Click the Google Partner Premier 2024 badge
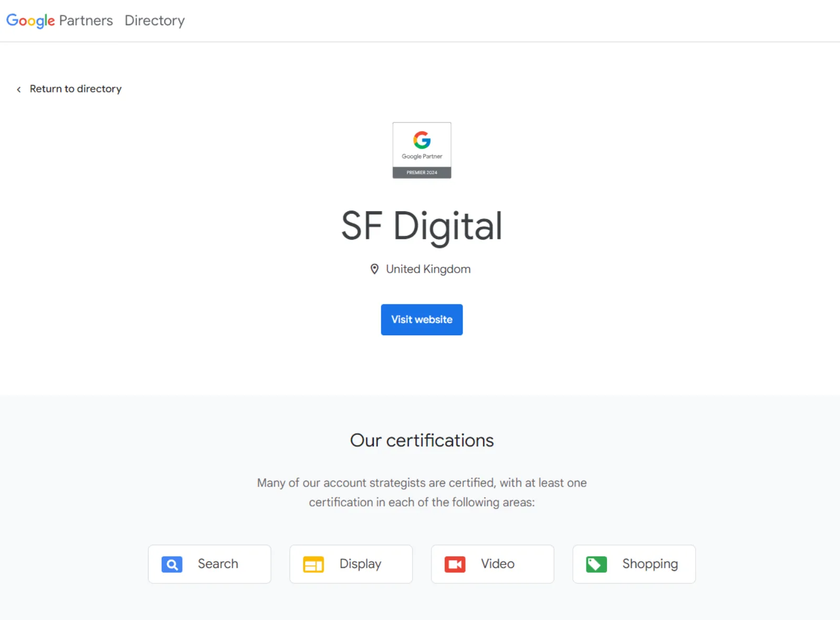The height and width of the screenshot is (620, 840). point(422,150)
